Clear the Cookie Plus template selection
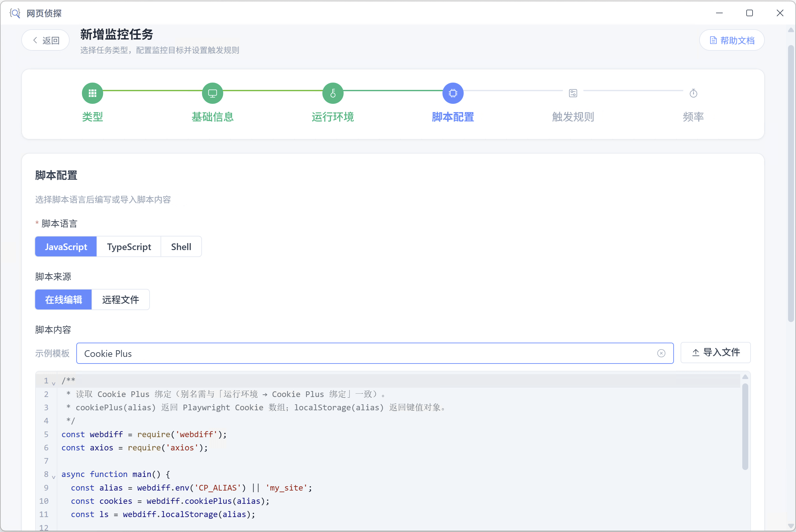The image size is (796, 532). coord(661,353)
